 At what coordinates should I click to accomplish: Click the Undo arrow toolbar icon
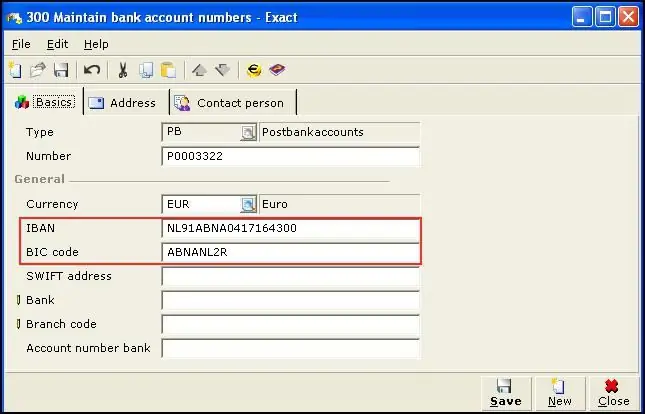pyautogui.click(x=92, y=70)
